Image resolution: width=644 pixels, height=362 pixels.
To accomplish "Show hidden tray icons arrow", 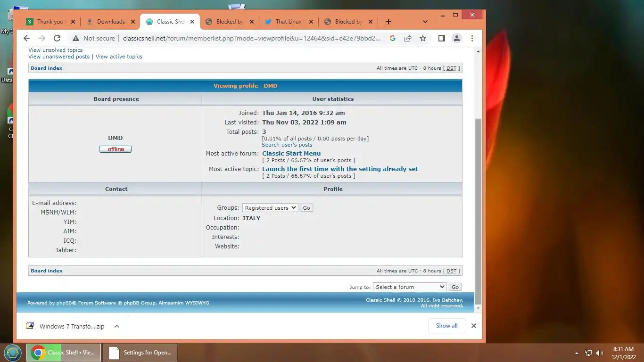I will coord(577,353).
